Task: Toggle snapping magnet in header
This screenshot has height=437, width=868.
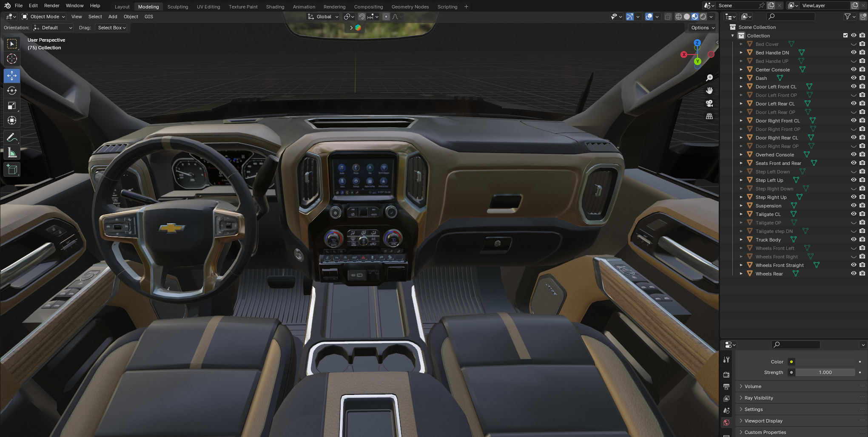Action: tap(362, 17)
